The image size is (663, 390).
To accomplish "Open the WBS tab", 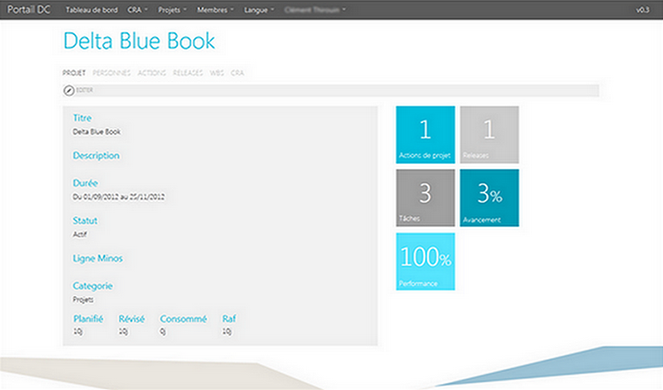I will (217, 73).
